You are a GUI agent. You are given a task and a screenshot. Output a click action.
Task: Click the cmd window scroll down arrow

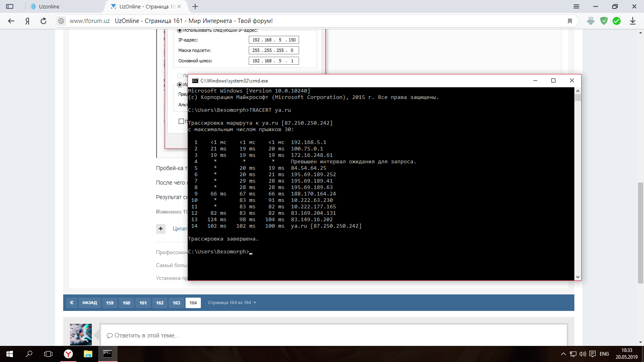point(578,277)
